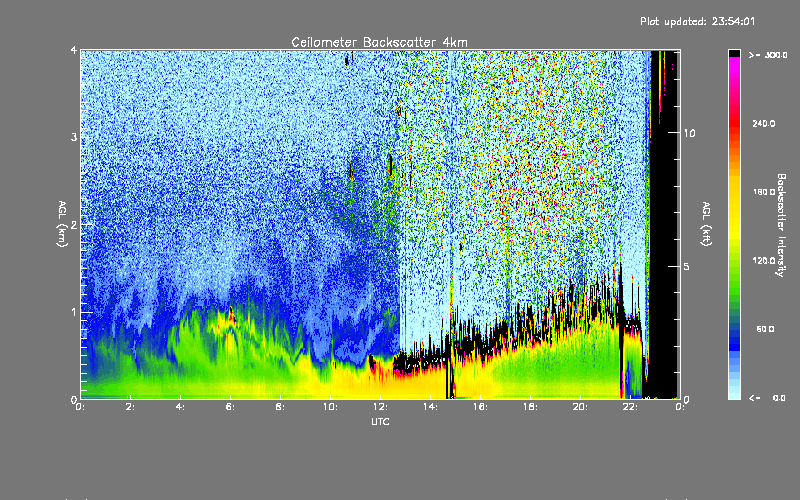Click the "UTC" x-axis label

click(x=380, y=421)
